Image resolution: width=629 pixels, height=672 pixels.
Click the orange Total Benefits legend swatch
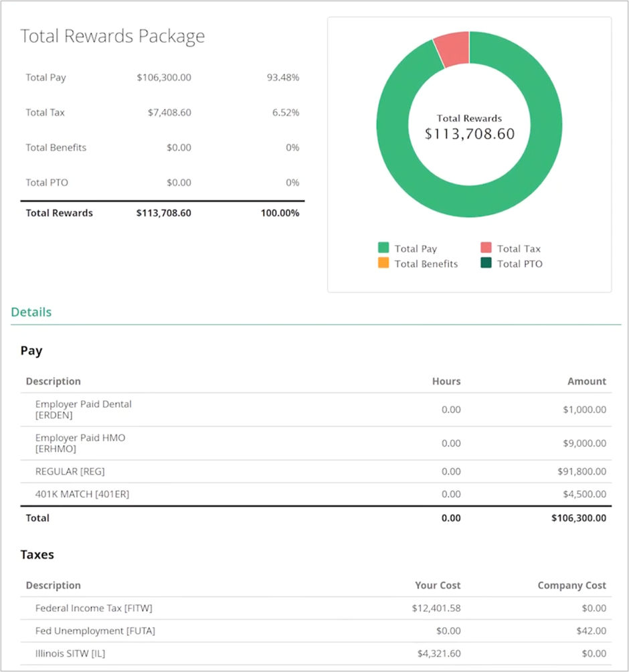click(383, 264)
